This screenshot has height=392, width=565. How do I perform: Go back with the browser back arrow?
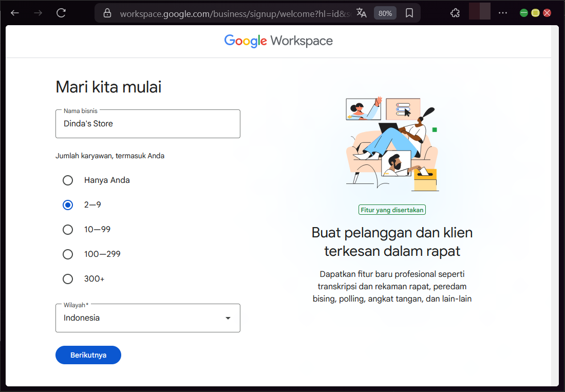click(15, 13)
